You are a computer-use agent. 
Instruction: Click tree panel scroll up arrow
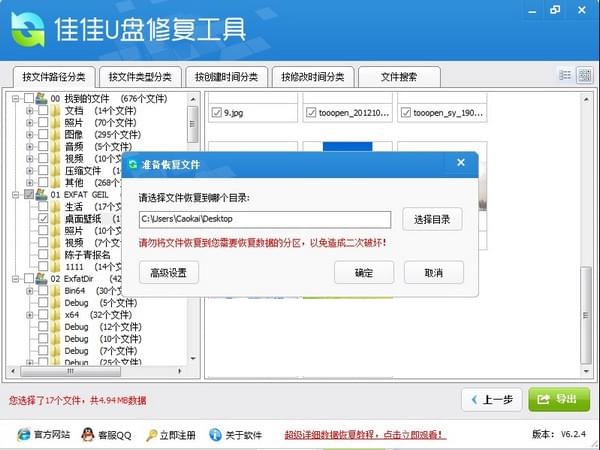[193, 99]
